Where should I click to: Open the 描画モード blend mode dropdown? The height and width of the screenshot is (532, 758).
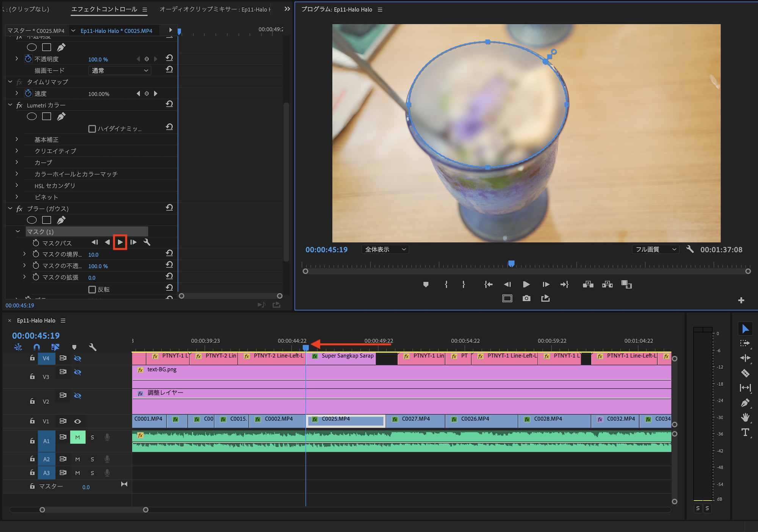coord(119,70)
